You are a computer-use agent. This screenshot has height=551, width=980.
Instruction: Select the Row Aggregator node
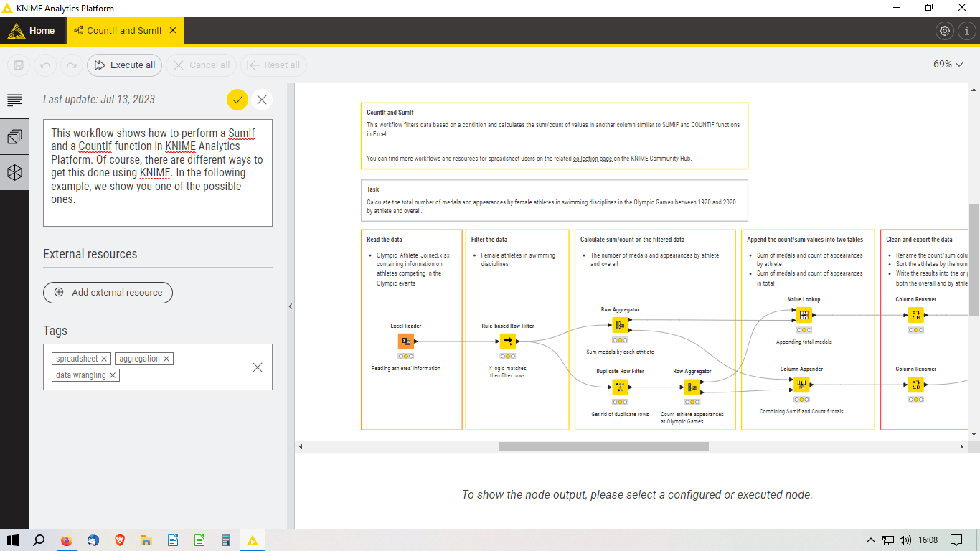pyautogui.click(x=620, y=324)
